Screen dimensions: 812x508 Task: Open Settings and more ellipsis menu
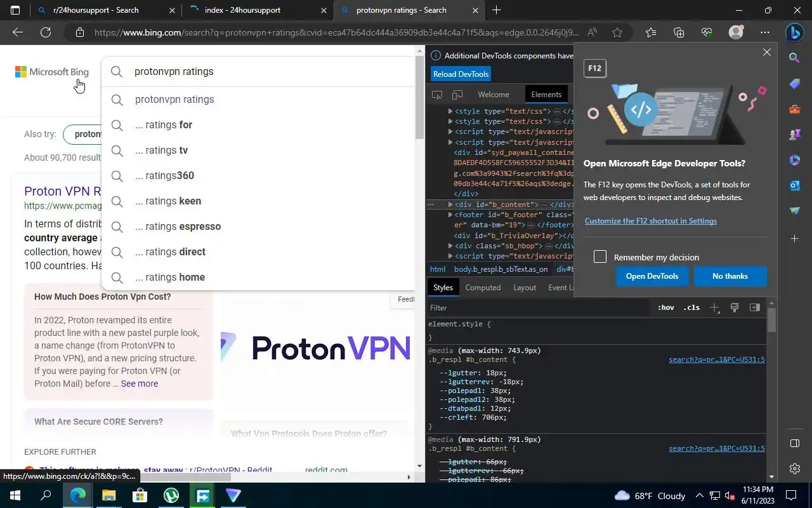point(765,32)
